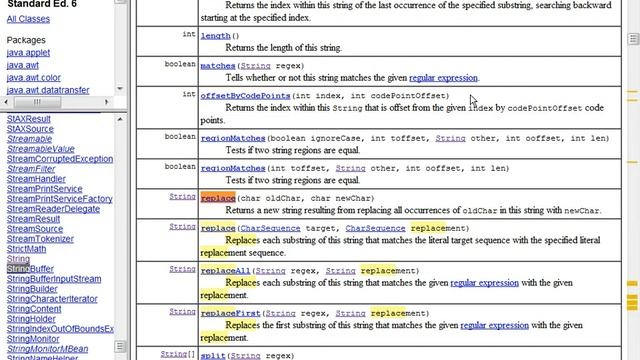Open regionMatches starting with int toffset

233,168
